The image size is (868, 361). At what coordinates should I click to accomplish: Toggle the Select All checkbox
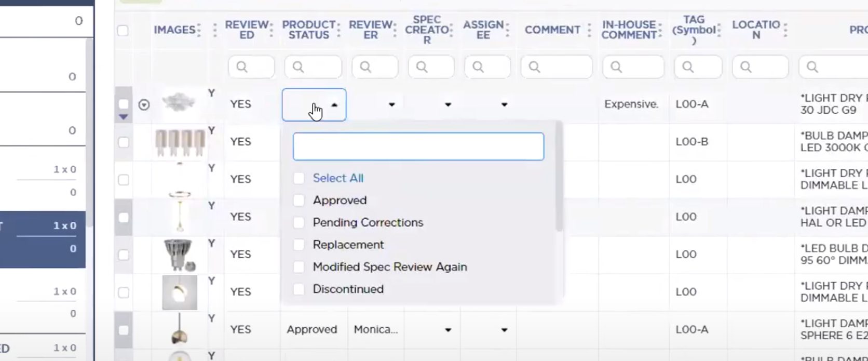[x=299, y=178]
